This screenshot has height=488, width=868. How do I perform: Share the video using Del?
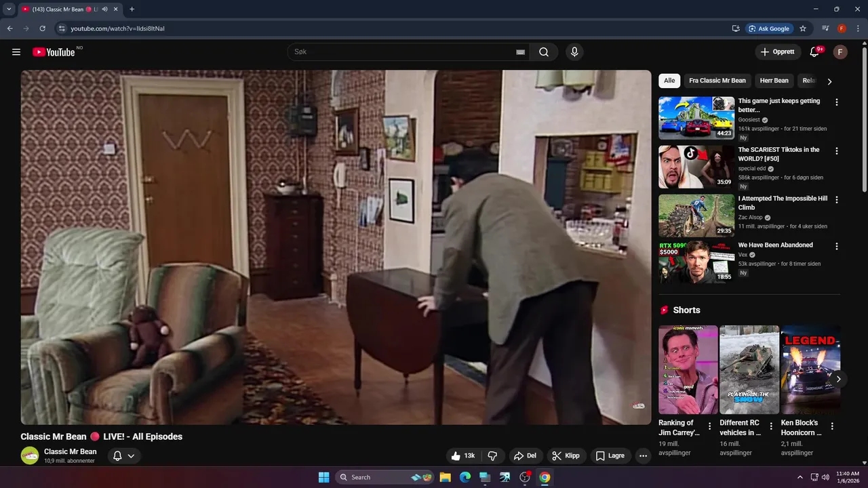pos(526,456)
